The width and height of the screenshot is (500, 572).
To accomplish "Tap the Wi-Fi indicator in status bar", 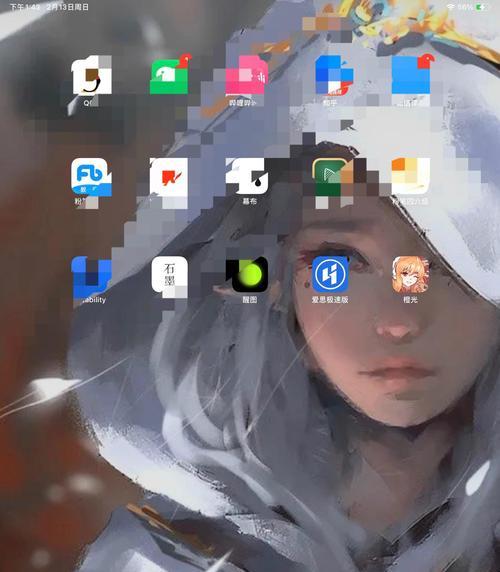I will 451,7.
